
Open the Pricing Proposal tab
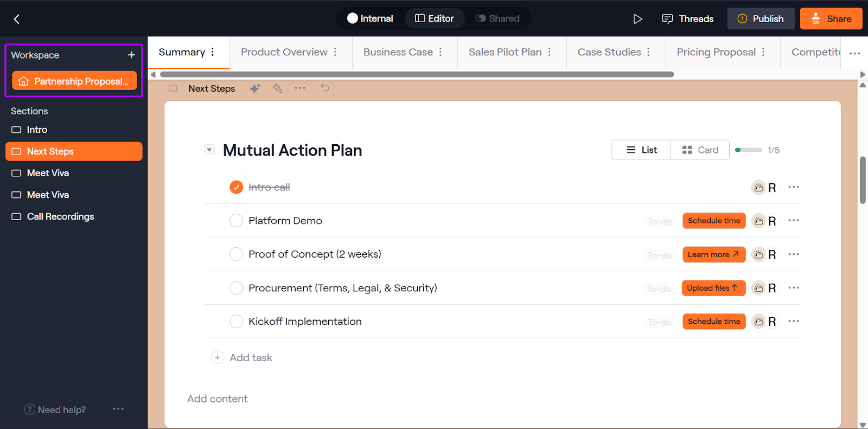pyautogui.click(x=716, y=52)
